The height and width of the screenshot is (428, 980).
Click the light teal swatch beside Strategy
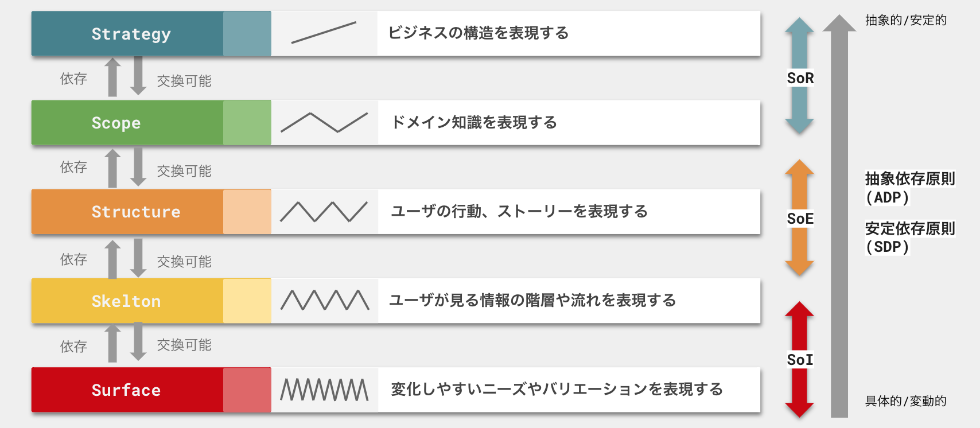click(x=247, y=34)
